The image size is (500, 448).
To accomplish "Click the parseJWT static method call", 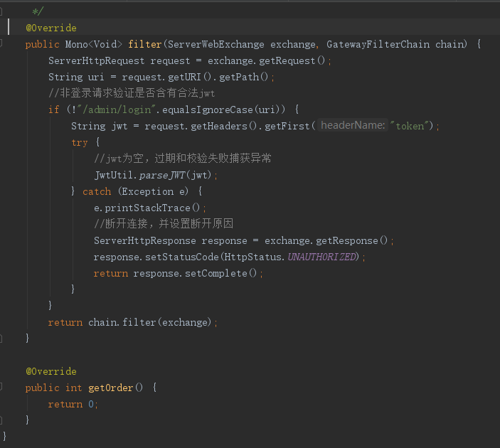I will [x=162, y=175].
